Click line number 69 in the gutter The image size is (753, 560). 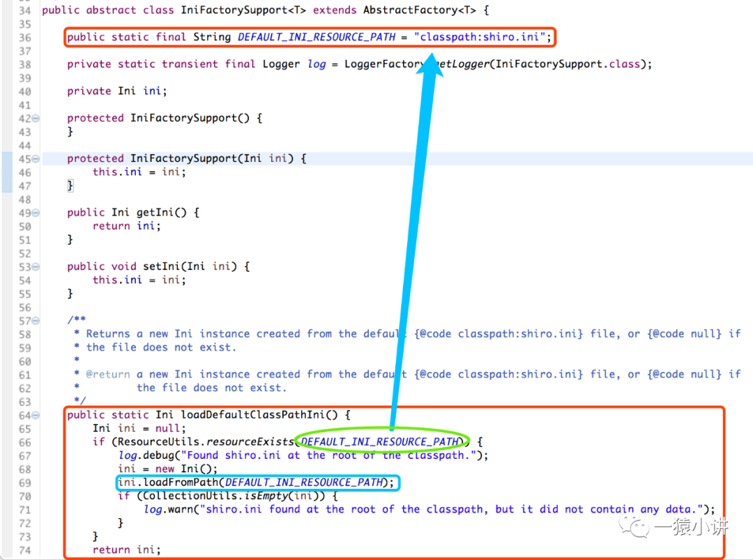click(25, 483)
